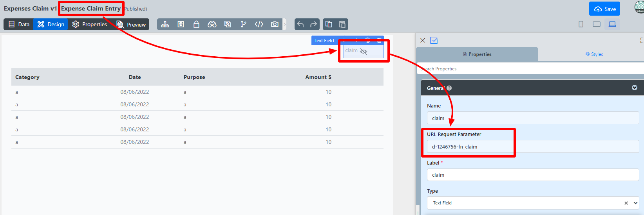Open the Data tab
This screenshot has height=215, width=644.
pos(18,24)
